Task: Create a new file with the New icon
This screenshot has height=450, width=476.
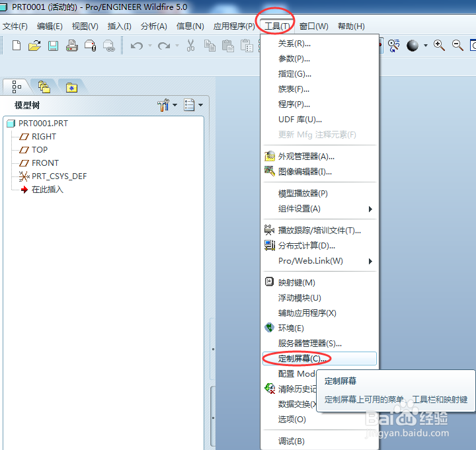Action: coord(17,46)
